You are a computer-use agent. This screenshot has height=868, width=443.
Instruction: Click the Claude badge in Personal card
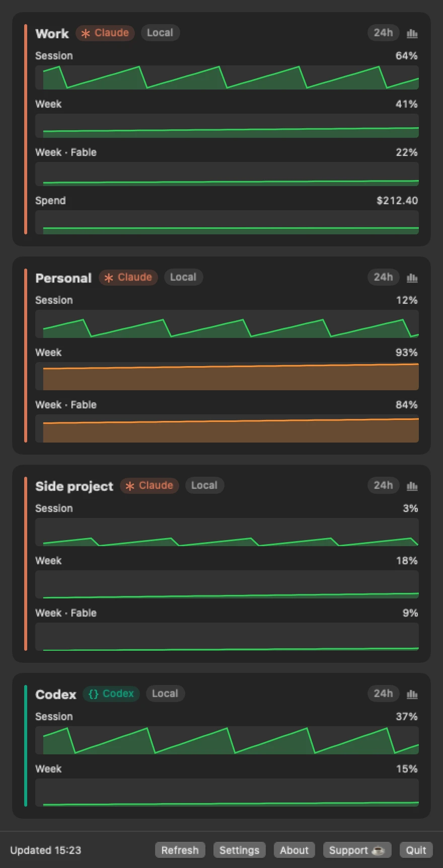[x=128, y=277]
